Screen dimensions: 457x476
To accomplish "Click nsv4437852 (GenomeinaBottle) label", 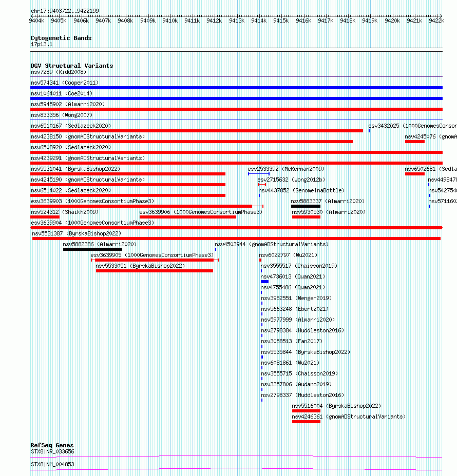I will click(x=301, y=190).
